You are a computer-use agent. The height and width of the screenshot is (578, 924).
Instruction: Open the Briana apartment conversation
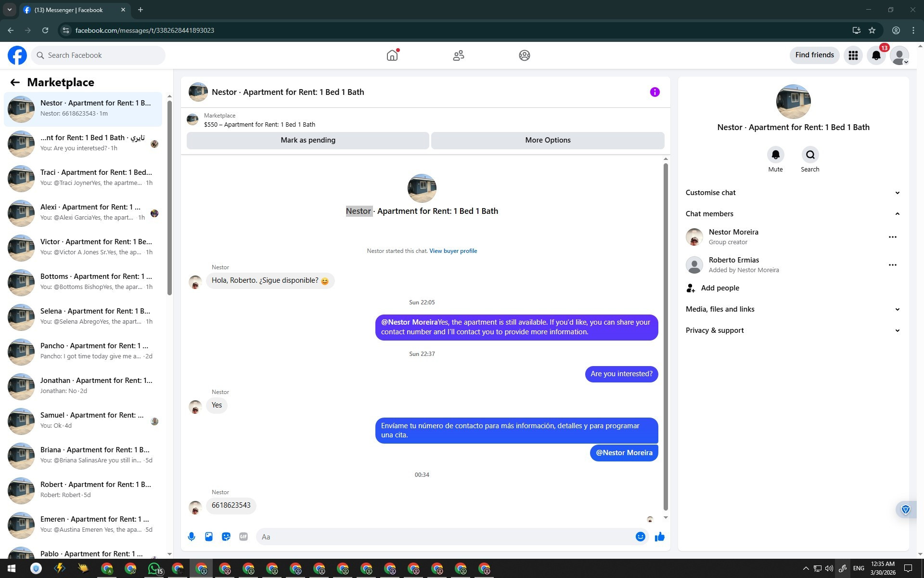83,455
